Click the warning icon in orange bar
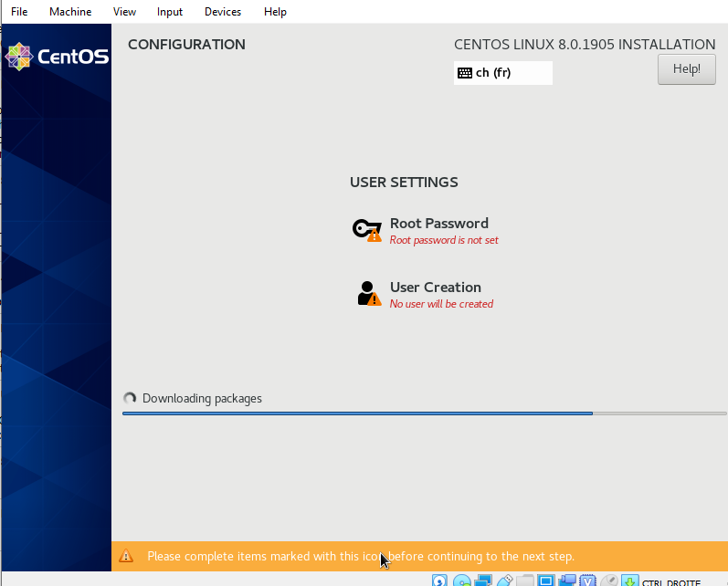Screen dimensions: 728x586 126,556
